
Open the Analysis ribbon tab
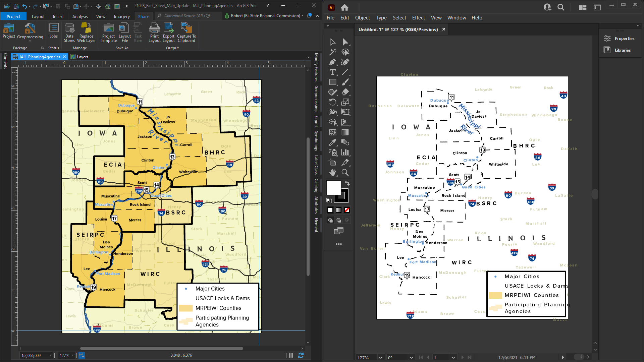[80, 16]
